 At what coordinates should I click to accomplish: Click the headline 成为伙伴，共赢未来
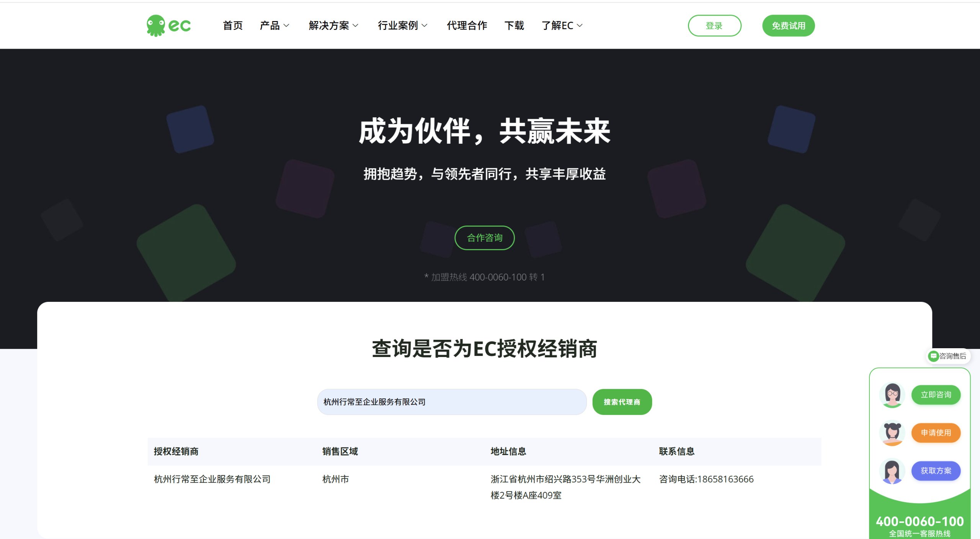(x=484, y=131)
